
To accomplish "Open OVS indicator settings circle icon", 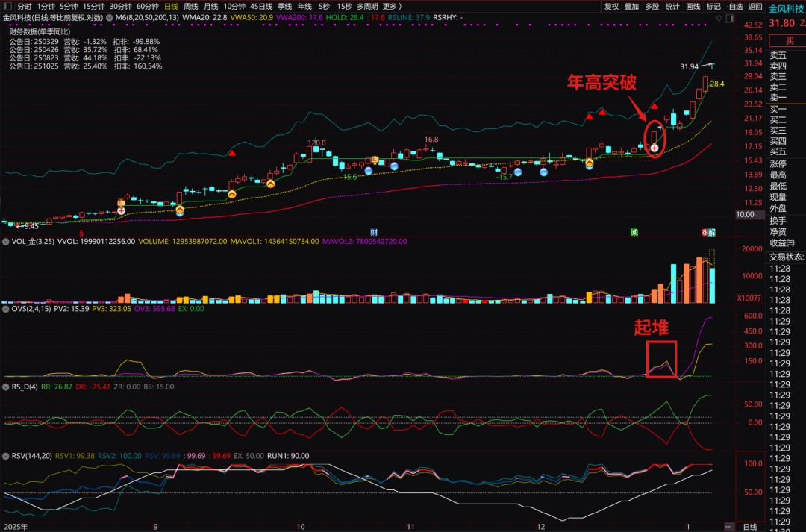I will click(6, 309).
